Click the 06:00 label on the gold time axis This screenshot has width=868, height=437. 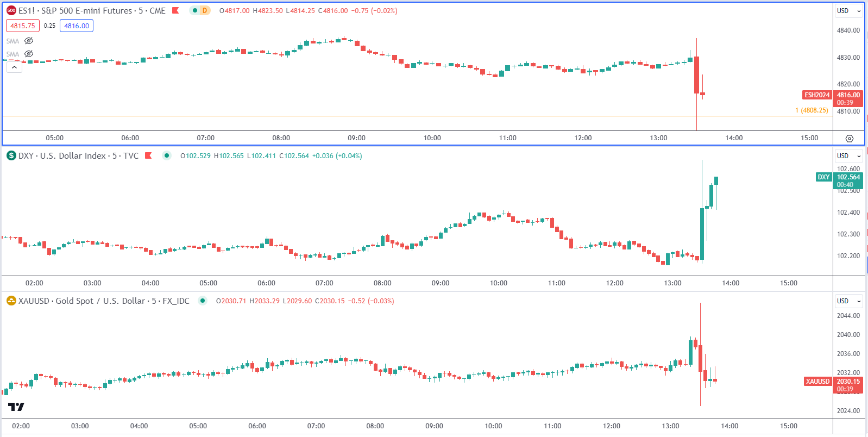[257, 426]
